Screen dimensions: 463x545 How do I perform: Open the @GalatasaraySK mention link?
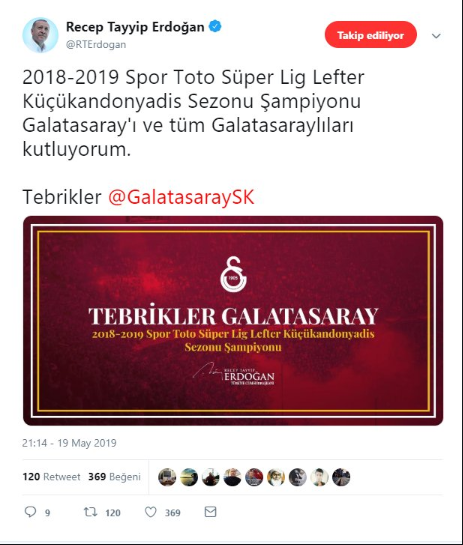point(181,197)
